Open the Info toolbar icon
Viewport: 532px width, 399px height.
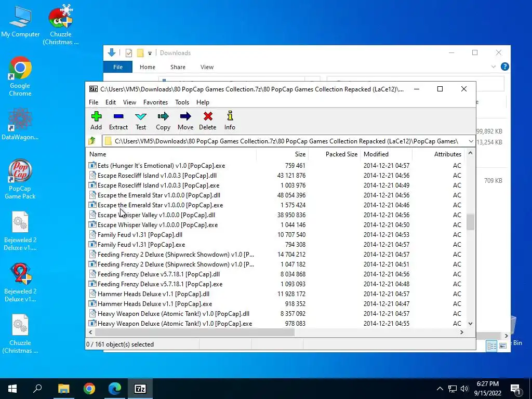coord(230,121)
